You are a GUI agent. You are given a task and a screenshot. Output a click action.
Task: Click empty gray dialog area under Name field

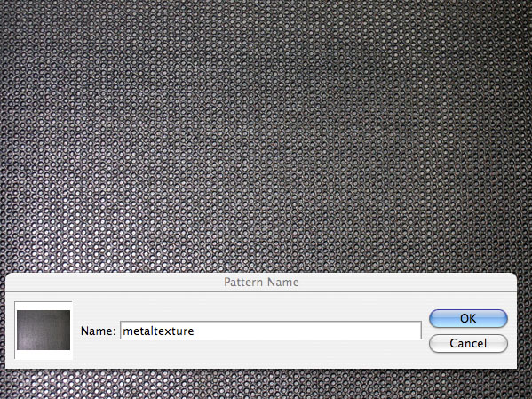[x=271, y=354]
